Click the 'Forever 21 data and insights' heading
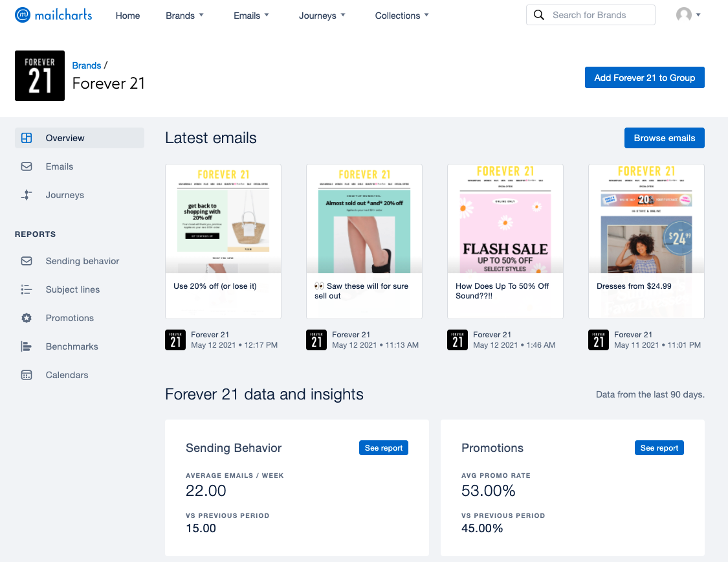 pos(264,394)
